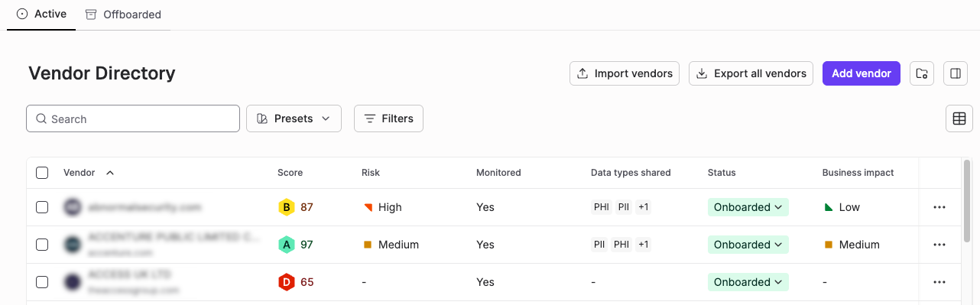Switch to the Active tab
This screenshot has width=980, height=305.
point(41,14)
